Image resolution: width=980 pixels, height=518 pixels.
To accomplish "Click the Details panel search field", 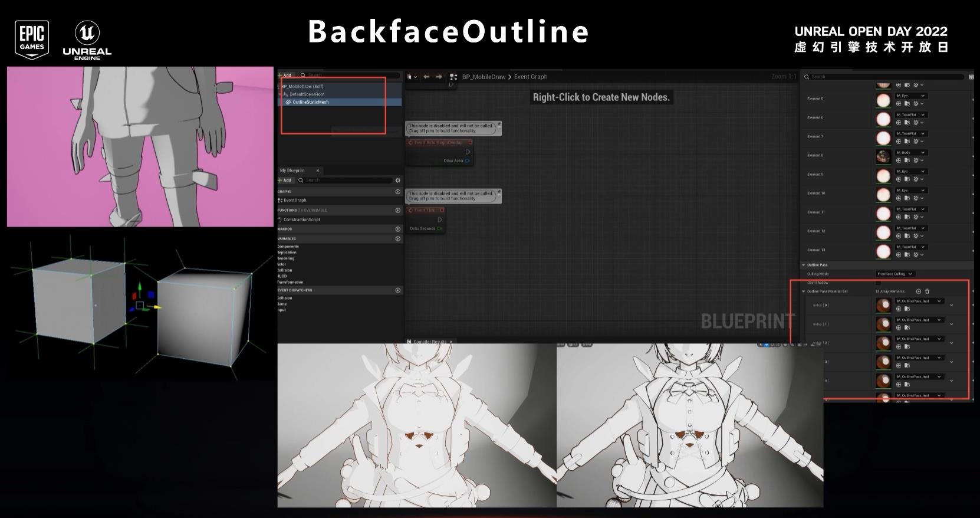I will 883,77.
